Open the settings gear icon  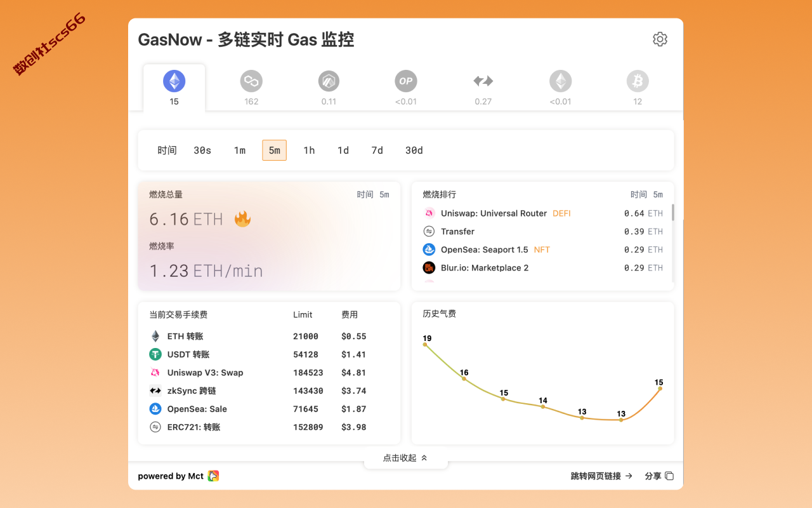(660, 39)
